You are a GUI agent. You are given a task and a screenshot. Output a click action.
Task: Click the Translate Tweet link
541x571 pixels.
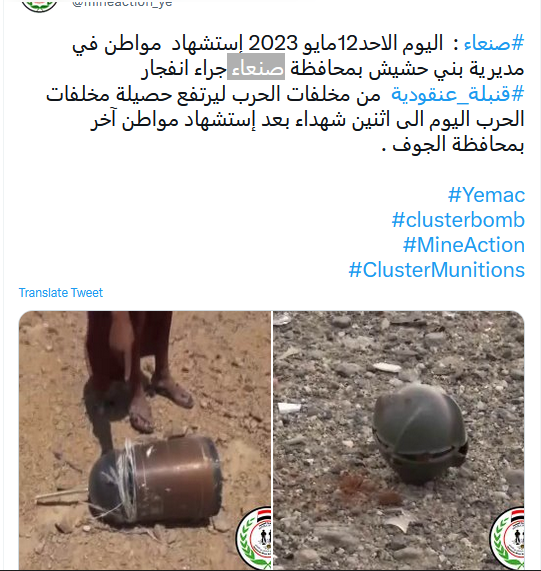61,293
